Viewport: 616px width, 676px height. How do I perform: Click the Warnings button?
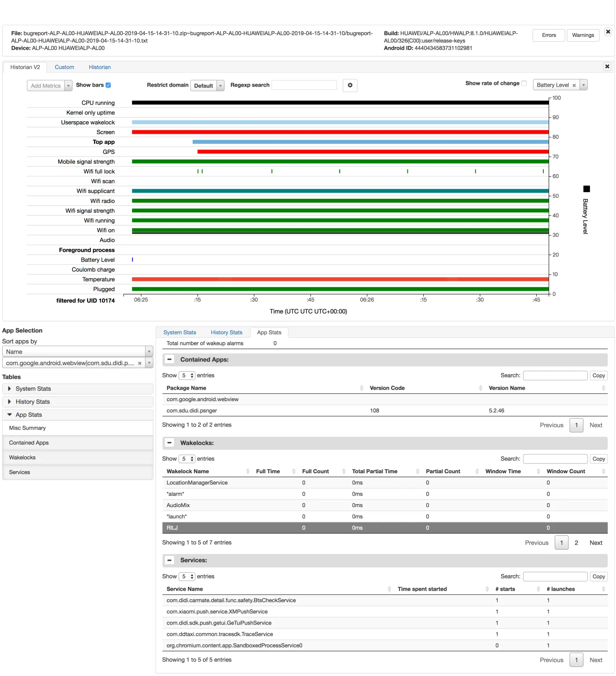(x=583, y=35)
